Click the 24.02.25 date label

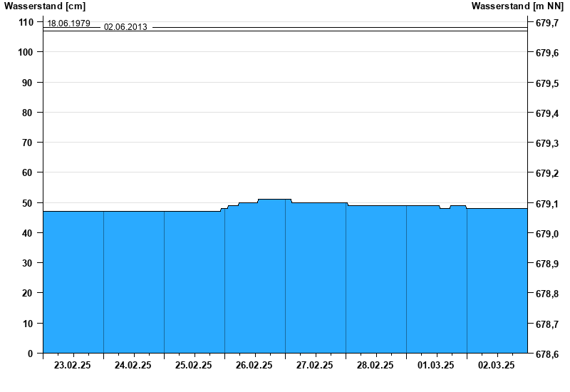[133, 366]
